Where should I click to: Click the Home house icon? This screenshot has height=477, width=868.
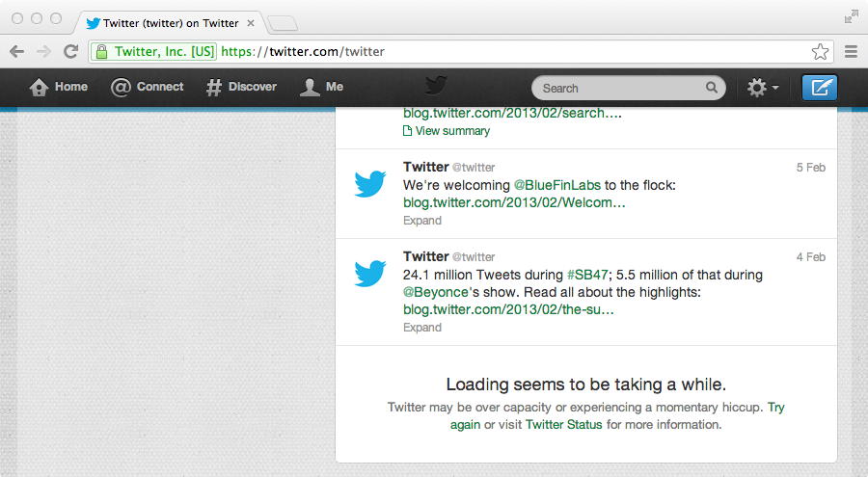pos(39,87)
